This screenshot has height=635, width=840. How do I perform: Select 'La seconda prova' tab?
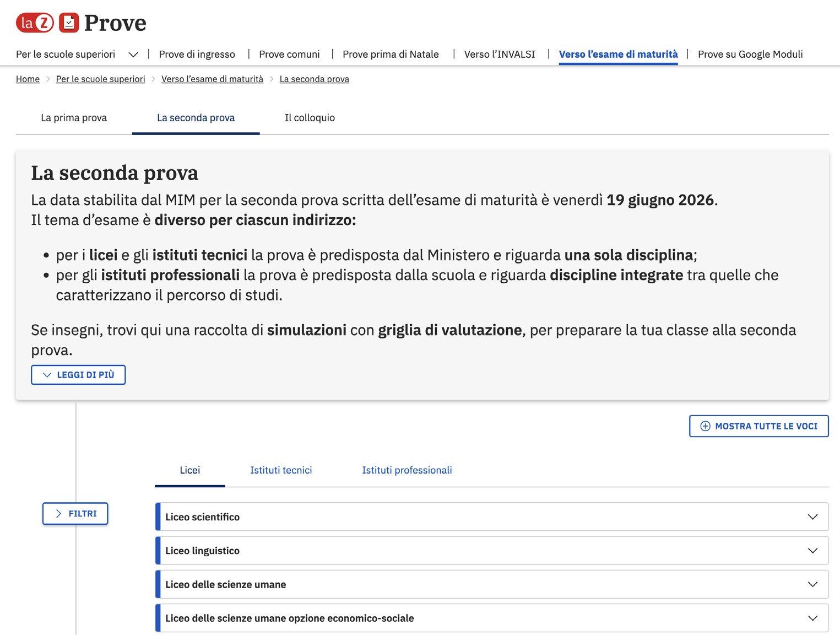coord(196,117)
